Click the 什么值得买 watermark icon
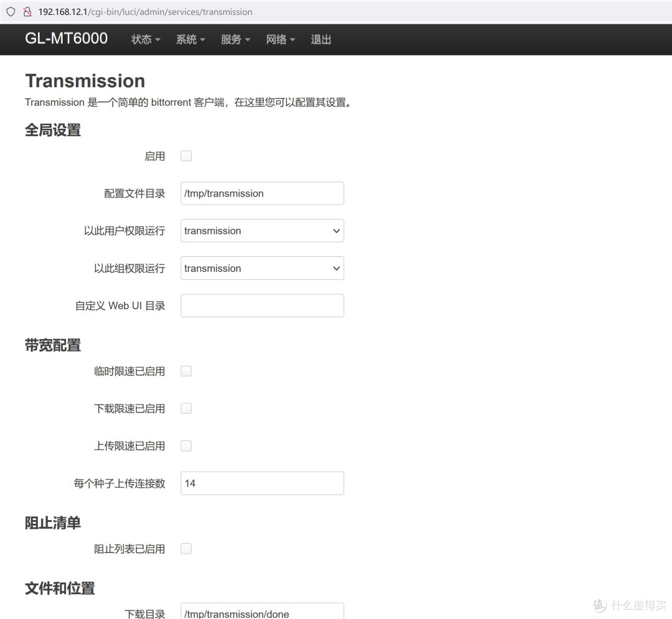672x619 pixels. point(598,605)
